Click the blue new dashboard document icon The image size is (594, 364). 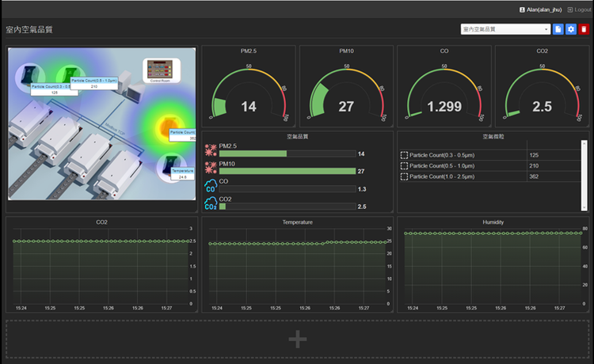[558, 29]
